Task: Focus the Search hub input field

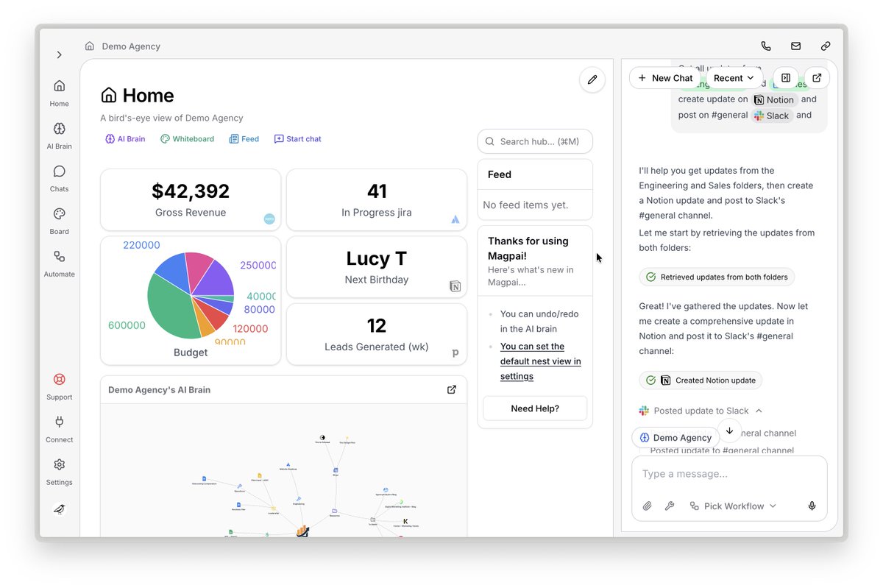Action: 535,141
